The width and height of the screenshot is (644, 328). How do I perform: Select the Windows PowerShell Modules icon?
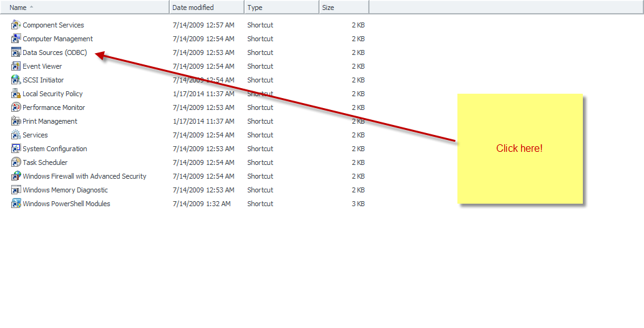(16, 204)
